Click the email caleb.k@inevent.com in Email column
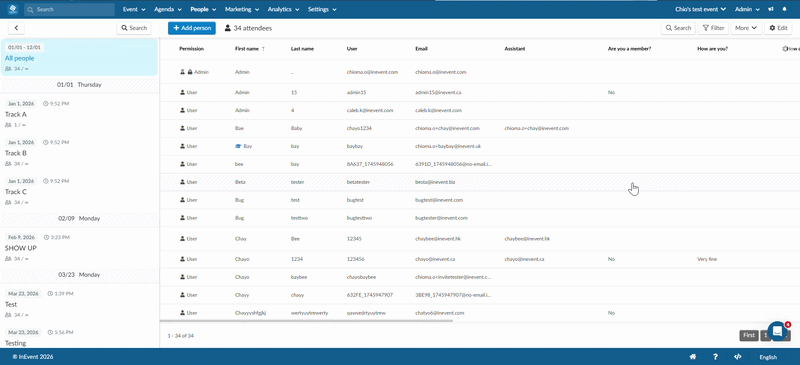The width and height of the screenshot is (800, 365). pyautogui.click(x=438, y=110)
